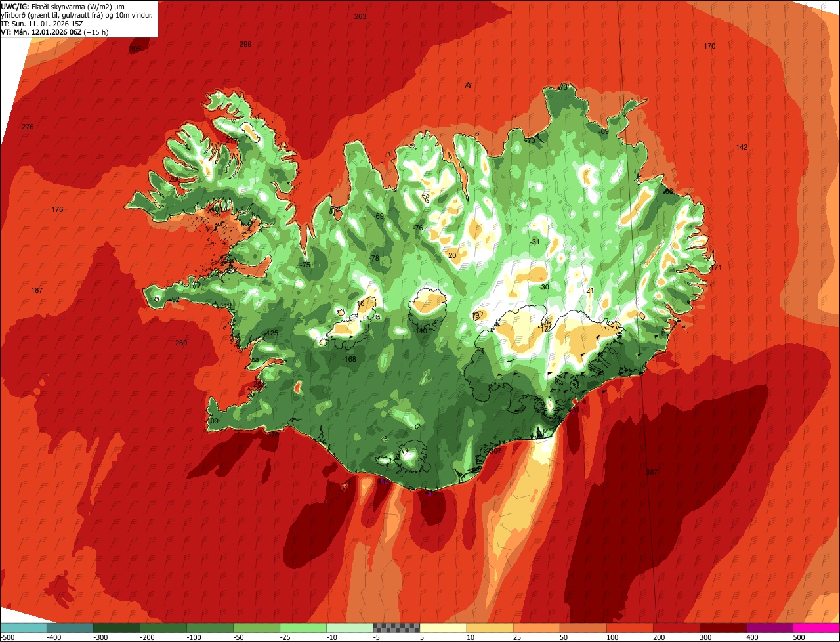The width and height of the screenshot is (840, 642).
Task: Click the description line 'yfirborð (grænt til, gul/rautt frá) og 10m vindur.'
Action: pos(78,14)
